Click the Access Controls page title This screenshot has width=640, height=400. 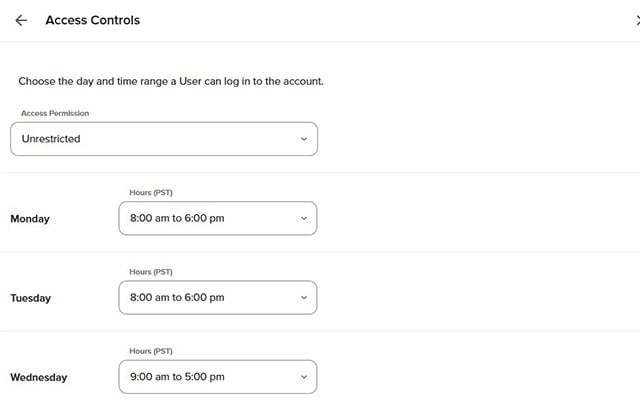tap(93, 20)
